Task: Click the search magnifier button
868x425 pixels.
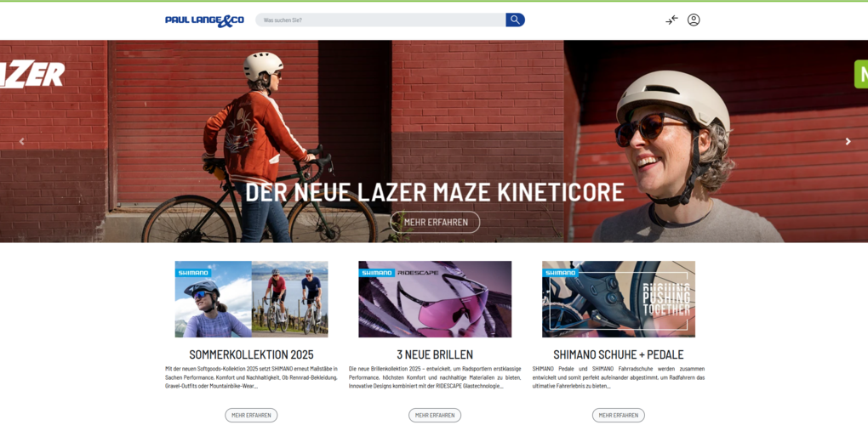Action: tap(515, 20)
